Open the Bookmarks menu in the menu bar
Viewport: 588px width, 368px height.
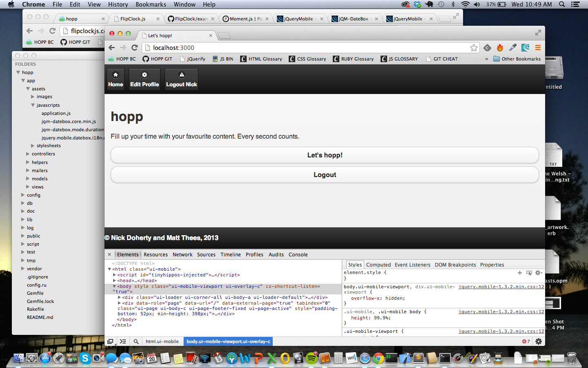click(x=151, y=4)
